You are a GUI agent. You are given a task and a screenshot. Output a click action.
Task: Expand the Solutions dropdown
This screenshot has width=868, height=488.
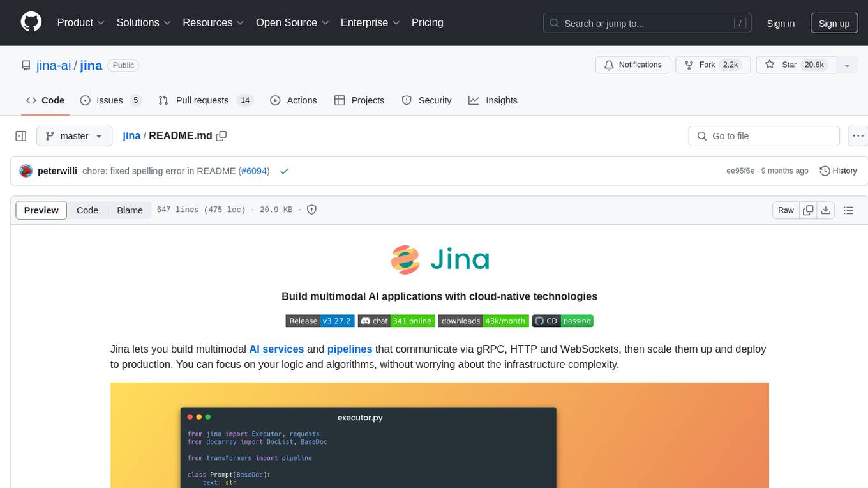pos(144,22)
